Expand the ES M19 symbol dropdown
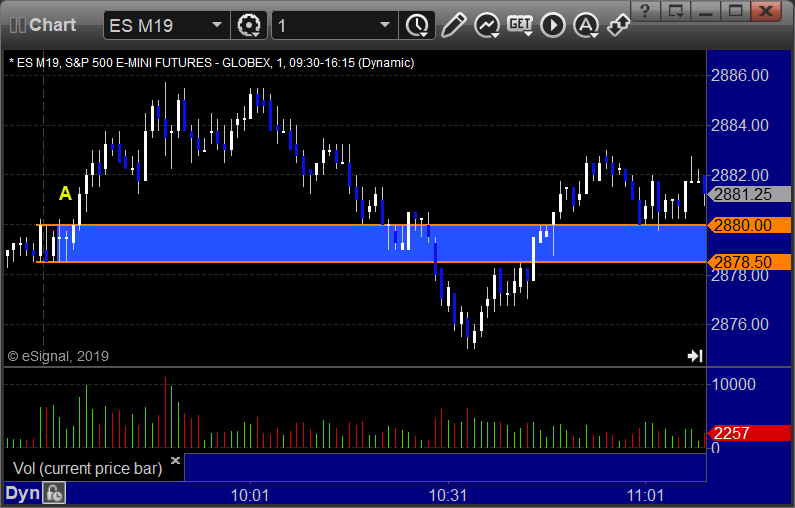795x508 pixels. coord(216,25)
